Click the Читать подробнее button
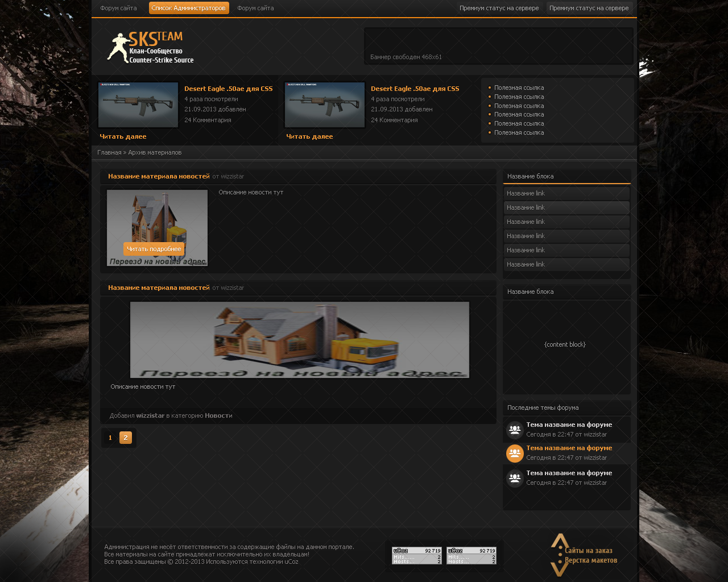This screenshot has height=582, width=728. point(154,249)
